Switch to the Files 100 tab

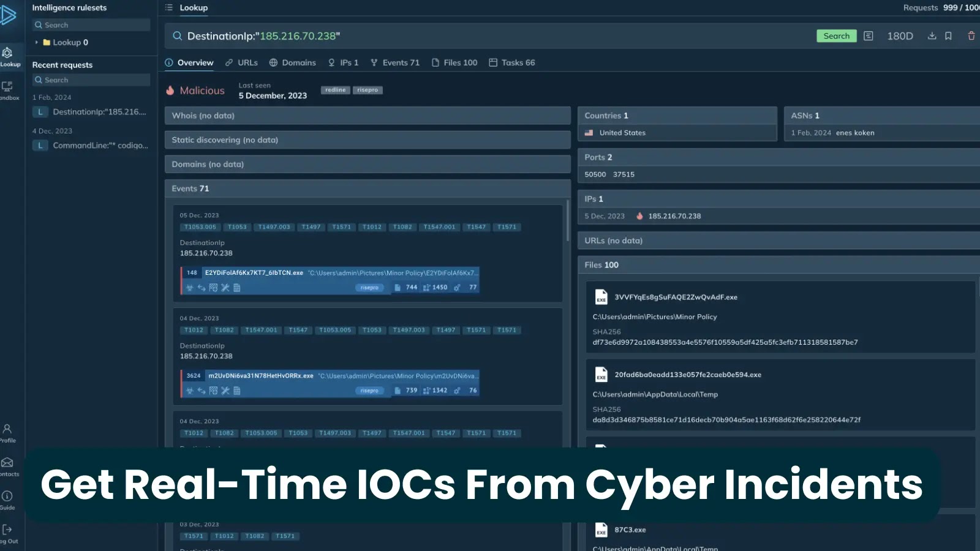point(454,62)
